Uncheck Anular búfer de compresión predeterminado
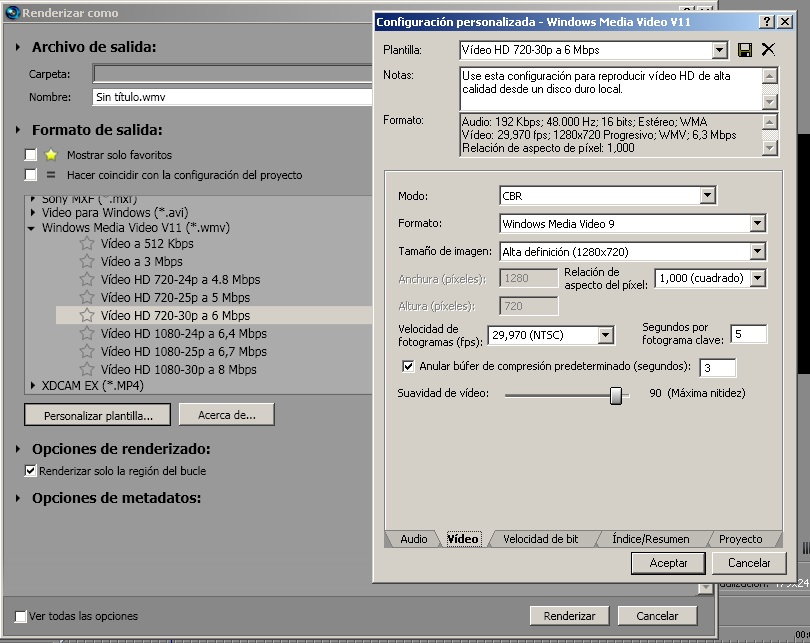This screenshot has height=643, width=810. (x=408, y=366)
